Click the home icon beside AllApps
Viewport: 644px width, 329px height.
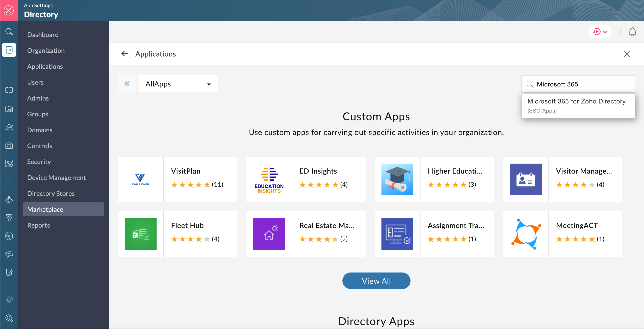126,84
